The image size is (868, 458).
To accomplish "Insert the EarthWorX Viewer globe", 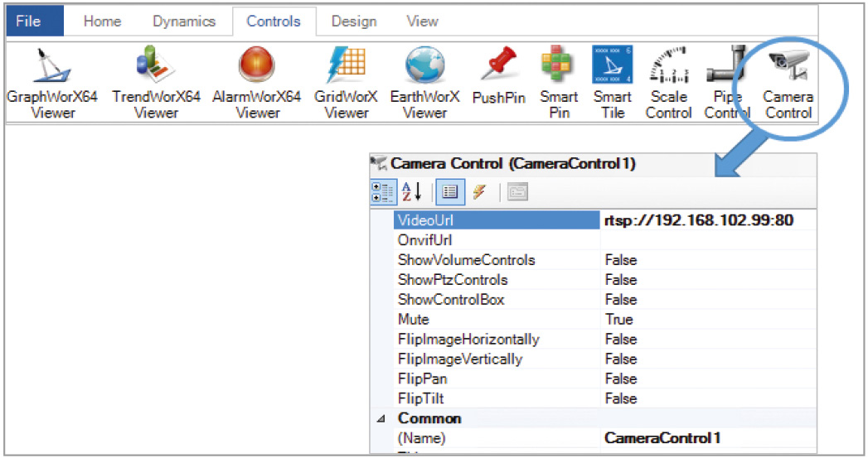I will (424, 84).
